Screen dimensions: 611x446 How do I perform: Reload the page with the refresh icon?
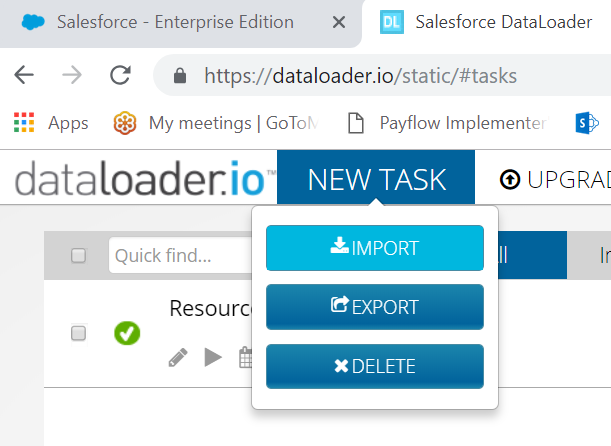coord(120,75)
